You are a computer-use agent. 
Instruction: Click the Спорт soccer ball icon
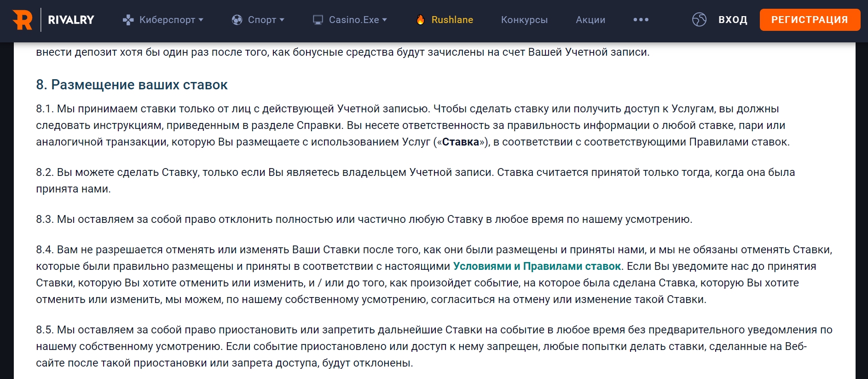coord(237,20)
